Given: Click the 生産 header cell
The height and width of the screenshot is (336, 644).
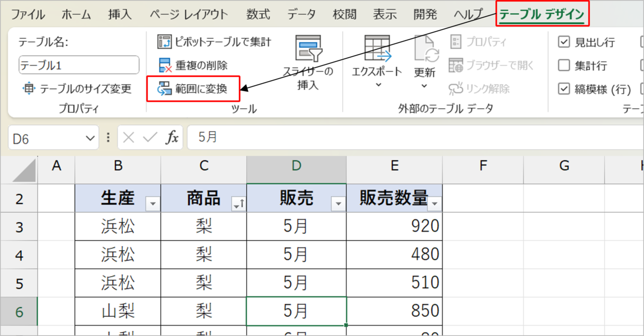Looking at the screenshot, I should click(x=118, y=198).
